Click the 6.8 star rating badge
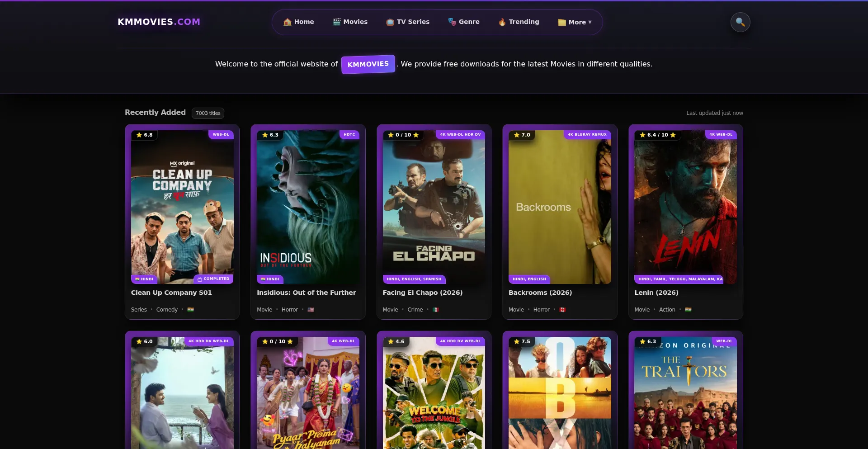Viewport: 868px width, 449px height. 144,135
